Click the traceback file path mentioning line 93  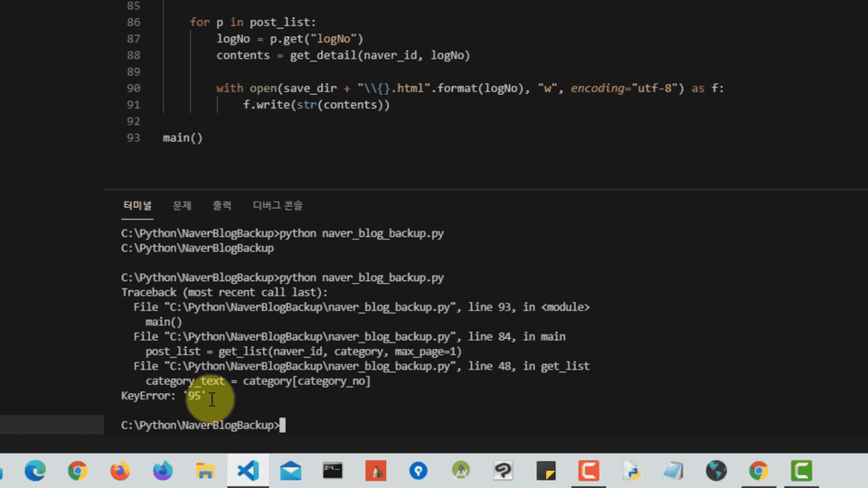click(x=362, y=307)
